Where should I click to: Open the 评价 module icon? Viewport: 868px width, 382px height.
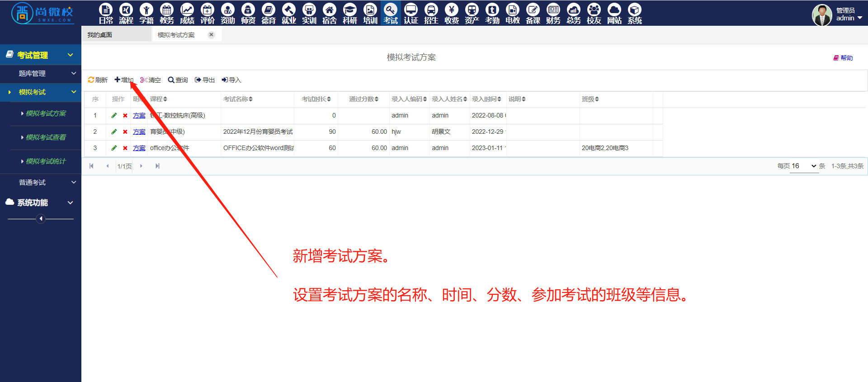coord(208,13)
